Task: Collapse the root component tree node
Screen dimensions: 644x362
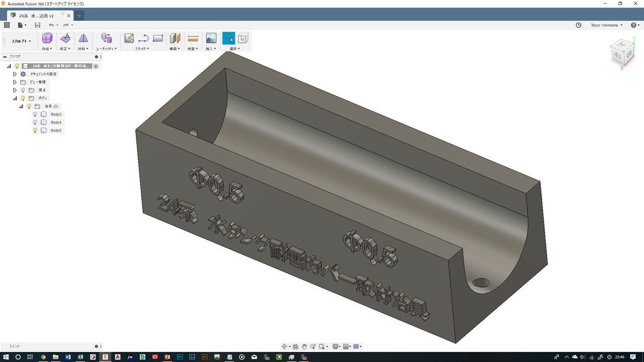Action: pos(9,66)
